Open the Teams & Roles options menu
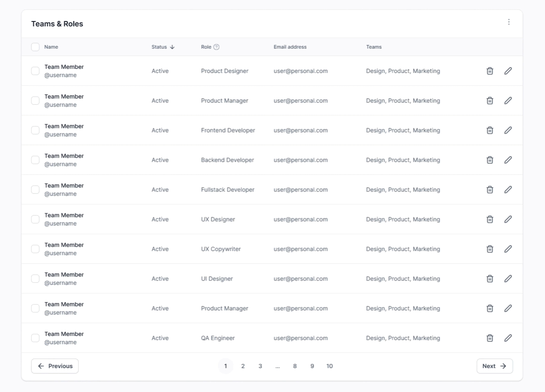Image resolution: width=545 pixels, height=392 pixels. point(509,22)
